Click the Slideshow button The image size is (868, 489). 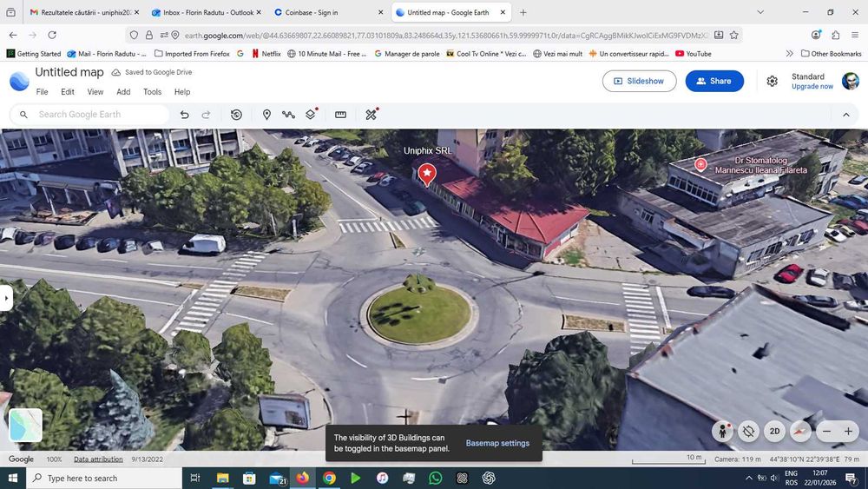pyautogui.click(x=640, y=81)
